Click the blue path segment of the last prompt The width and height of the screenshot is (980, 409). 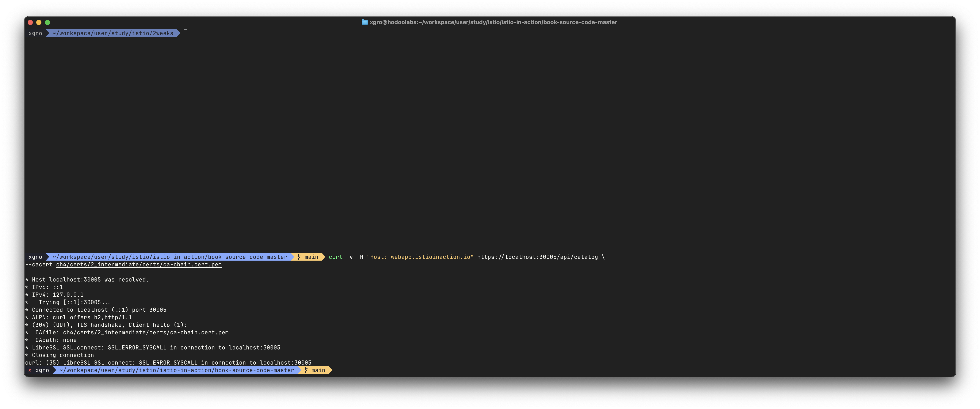177,370
